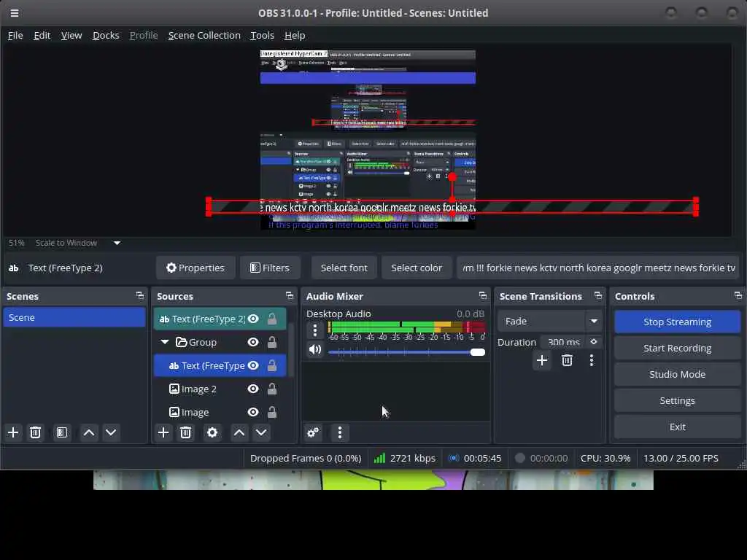Lock the Image source

[272, 412]
